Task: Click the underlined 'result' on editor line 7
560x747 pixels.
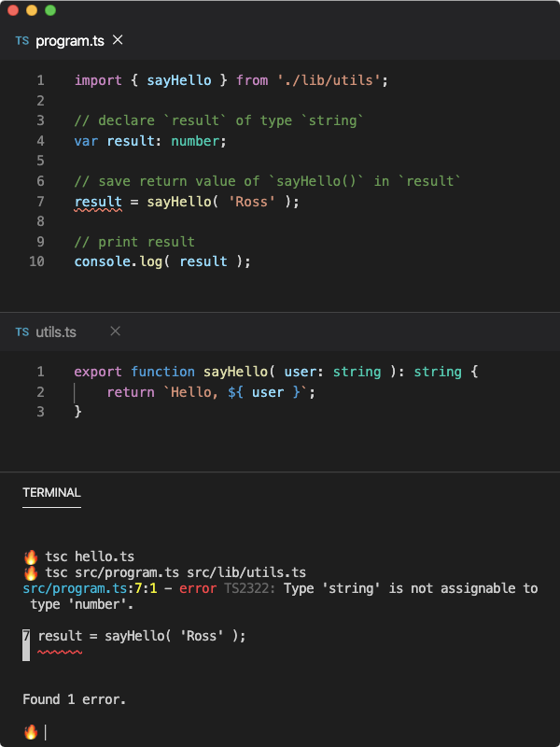Action: coord(98,202)
